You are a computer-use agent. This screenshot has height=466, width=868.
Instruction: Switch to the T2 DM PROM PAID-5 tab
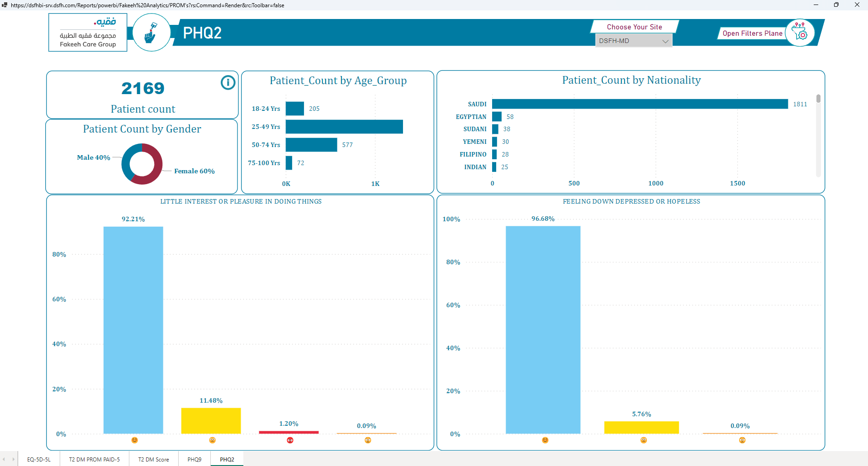[x=95, y=459]
